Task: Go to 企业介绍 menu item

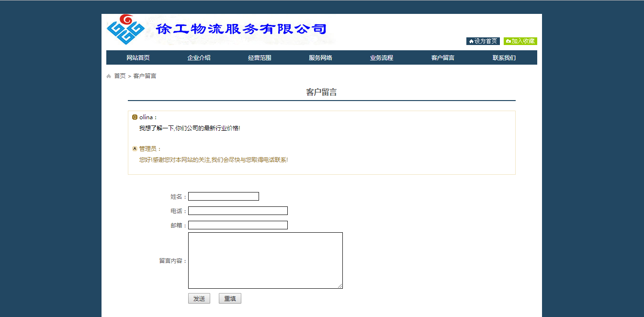Action: (x=199, y=58)
